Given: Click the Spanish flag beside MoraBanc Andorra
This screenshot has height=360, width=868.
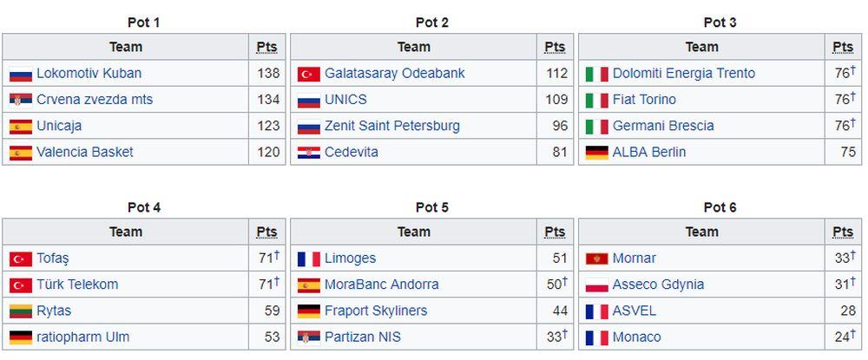Looking at the screenshot, I should pyautogui.click(x=309, y=285).
